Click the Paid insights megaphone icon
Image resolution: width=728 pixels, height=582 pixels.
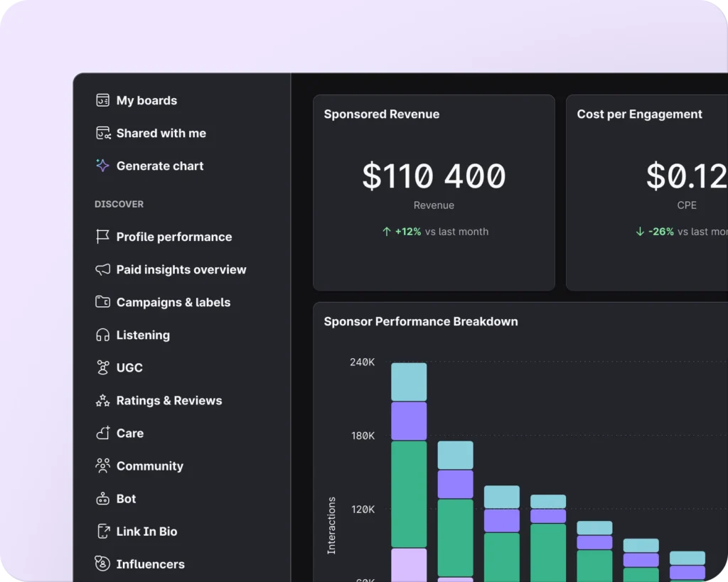102,269
